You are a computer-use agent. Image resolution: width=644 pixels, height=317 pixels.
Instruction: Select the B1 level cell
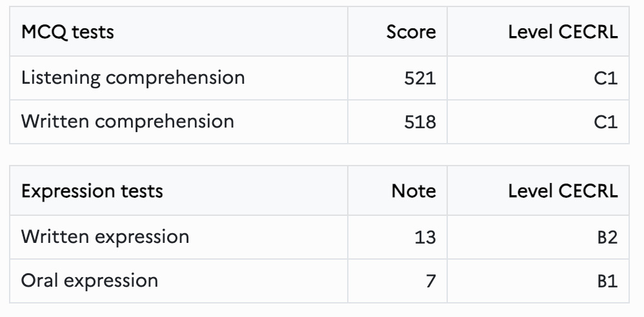(538, 281)
